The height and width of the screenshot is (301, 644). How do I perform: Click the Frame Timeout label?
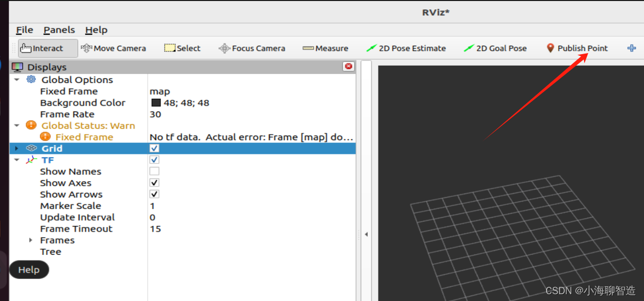[76, 229]
